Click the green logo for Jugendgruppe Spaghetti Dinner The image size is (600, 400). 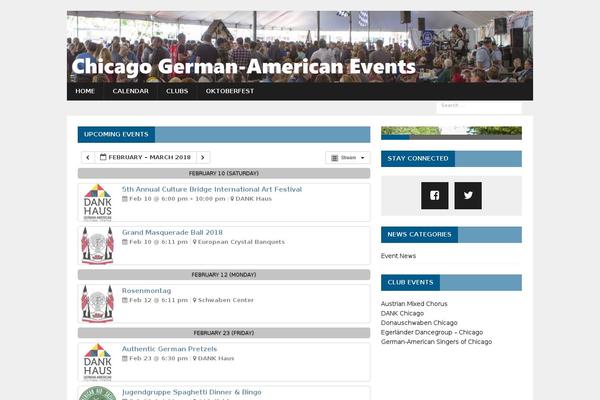point(98,393)
